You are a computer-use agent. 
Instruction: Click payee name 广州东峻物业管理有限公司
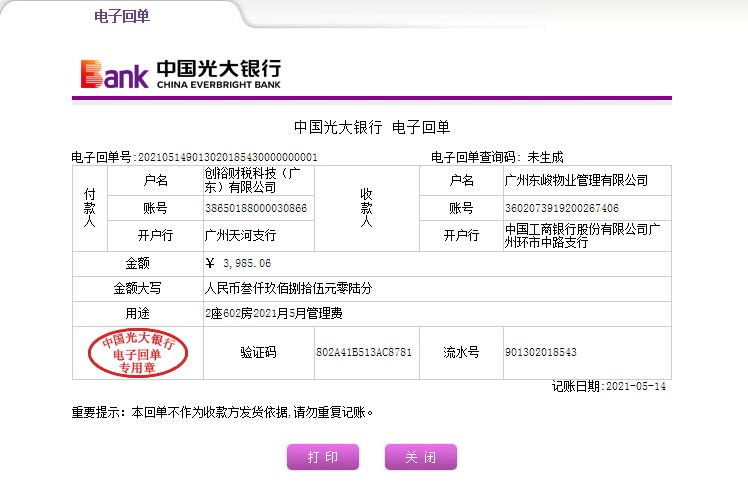[576, 180]
